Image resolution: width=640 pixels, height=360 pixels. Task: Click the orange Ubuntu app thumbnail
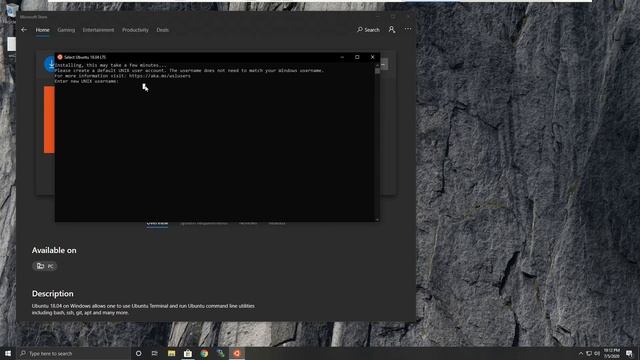pos(49,120)
